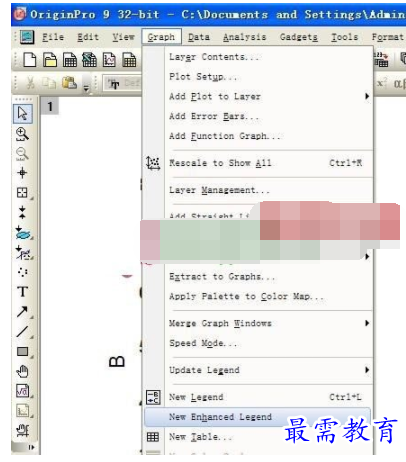
Task: Click the Cut scissors icon
Action: coord(30,83)
